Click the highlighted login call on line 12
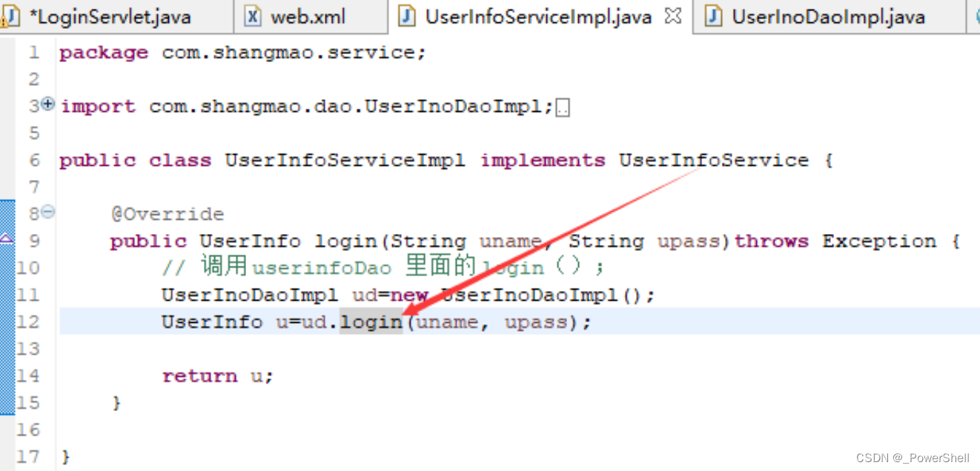Screen dimensions: 980x471 (x=371, y=322)
